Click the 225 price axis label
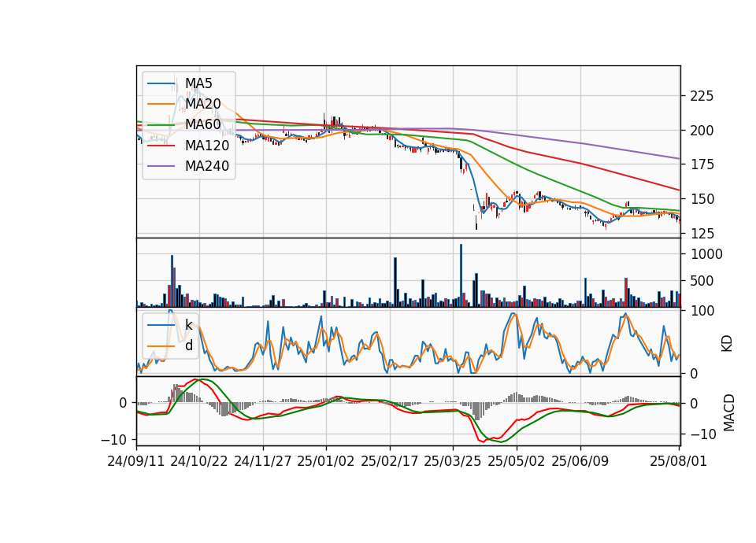The height and width of the screenshot is (543, 756). tap(702, 96)
